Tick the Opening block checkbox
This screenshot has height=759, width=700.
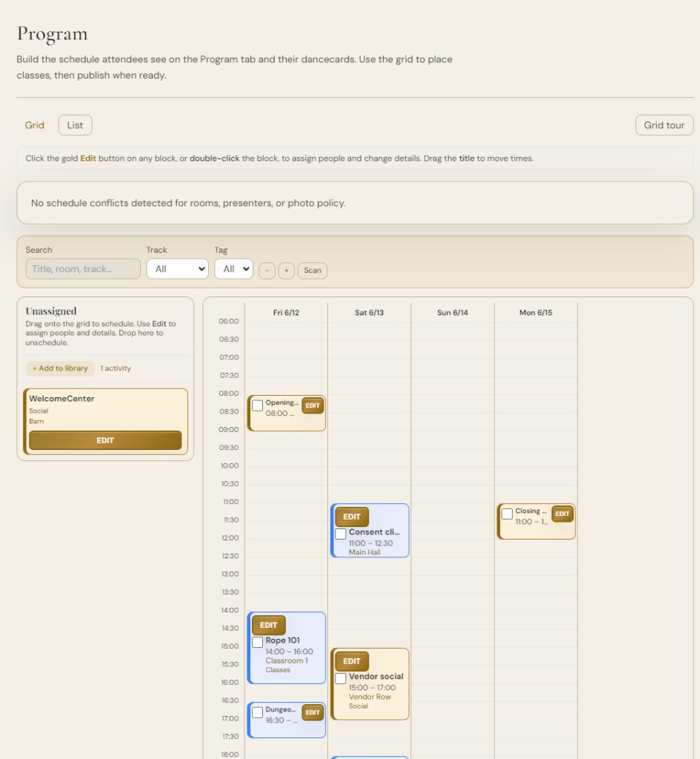click(257, 405)
